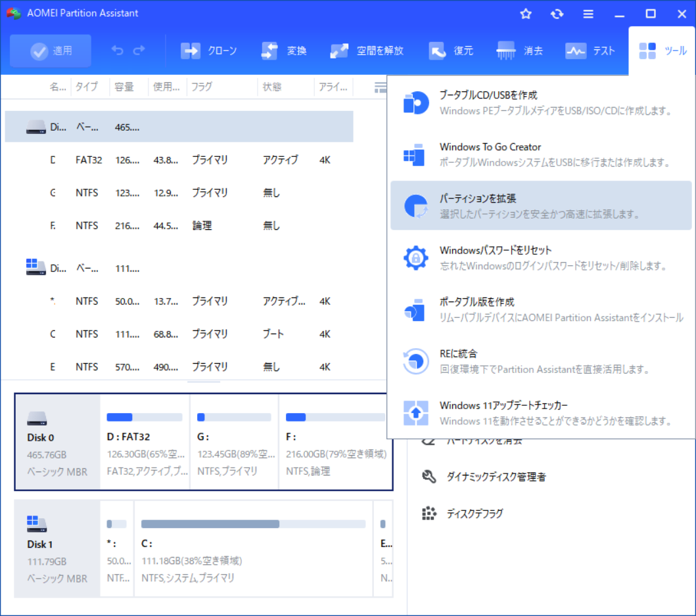Select the second disk row showing 111
This screenshot has width=696, height=616.
pos(179,268)
